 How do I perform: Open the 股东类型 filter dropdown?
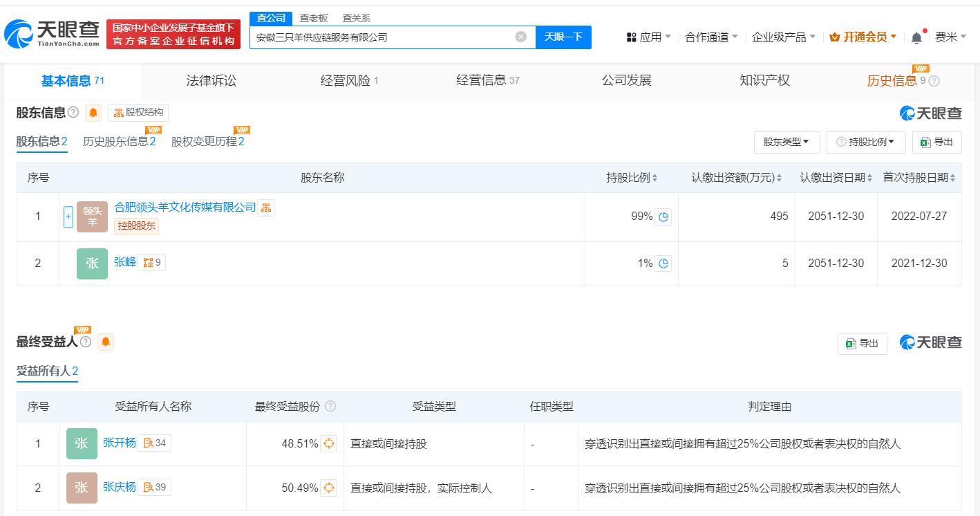[x=786, y=142]
